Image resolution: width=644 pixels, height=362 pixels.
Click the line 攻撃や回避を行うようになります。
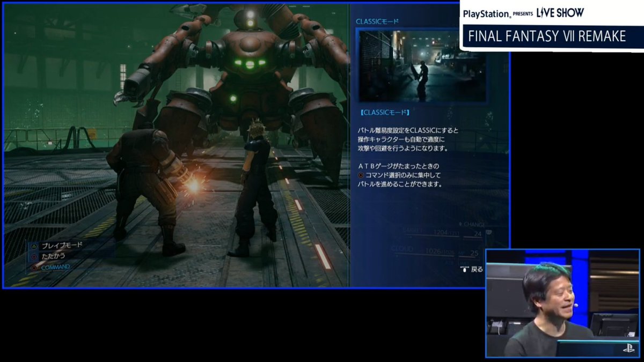tap(402, 147)
